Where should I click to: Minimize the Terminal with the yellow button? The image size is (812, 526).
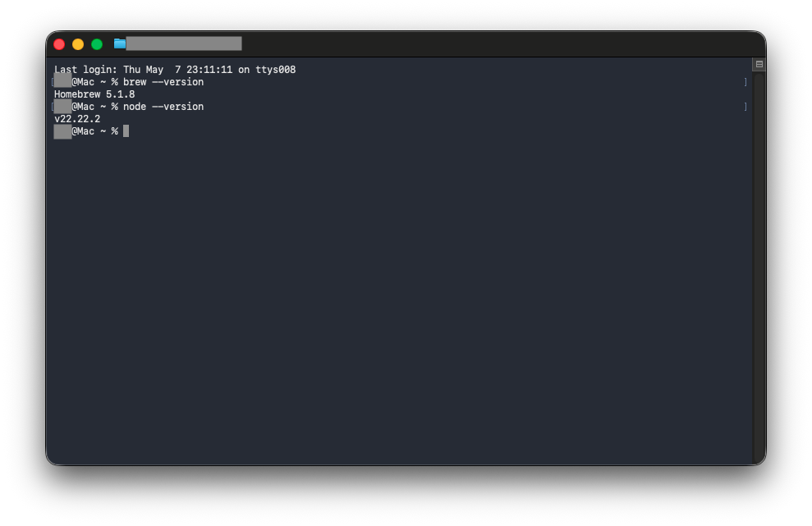tap(78, 44)
